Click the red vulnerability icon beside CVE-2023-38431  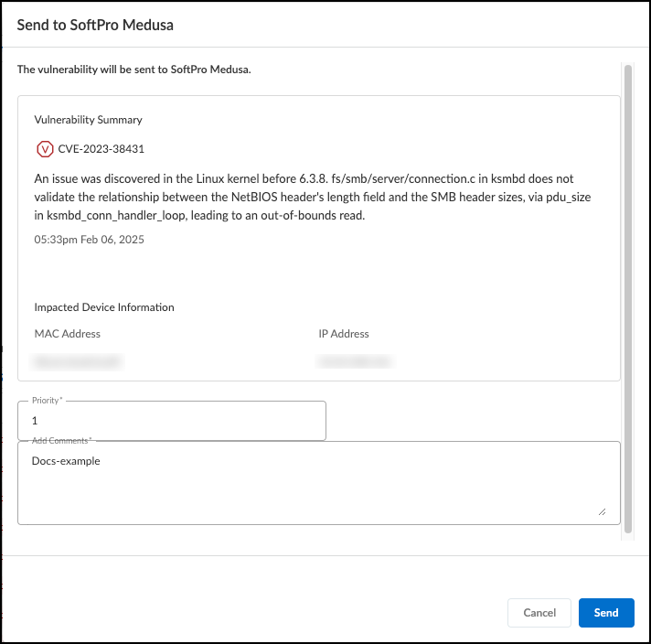[x=44, y=148]
